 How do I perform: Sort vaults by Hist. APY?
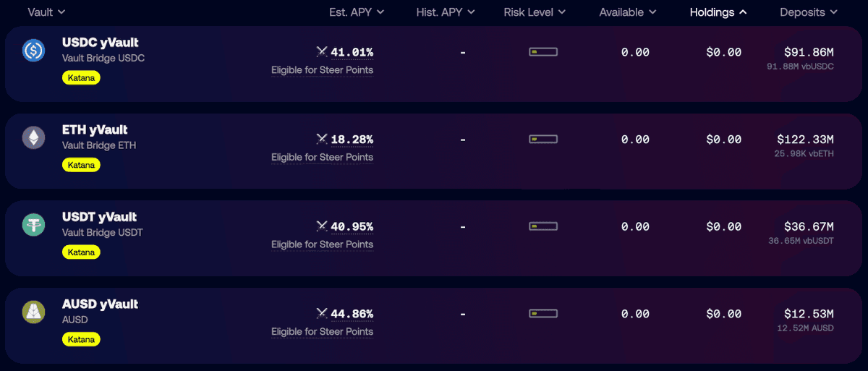pos(446,12)
